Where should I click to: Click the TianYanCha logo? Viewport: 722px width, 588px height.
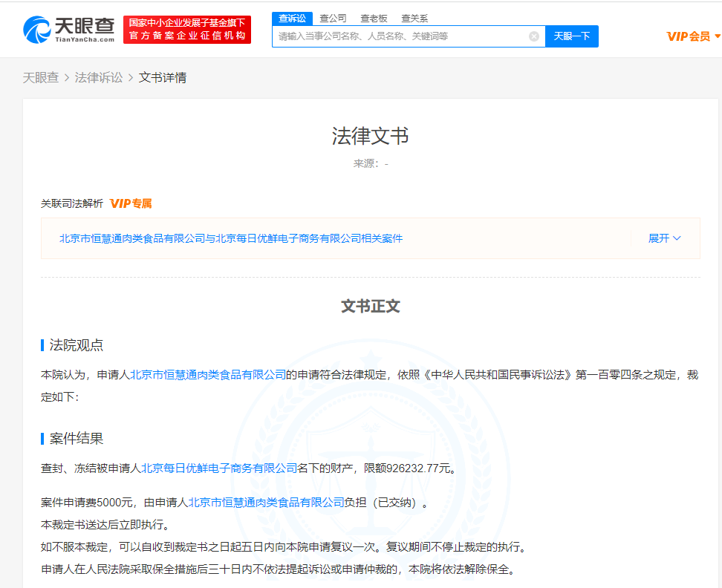pos(68,30)
